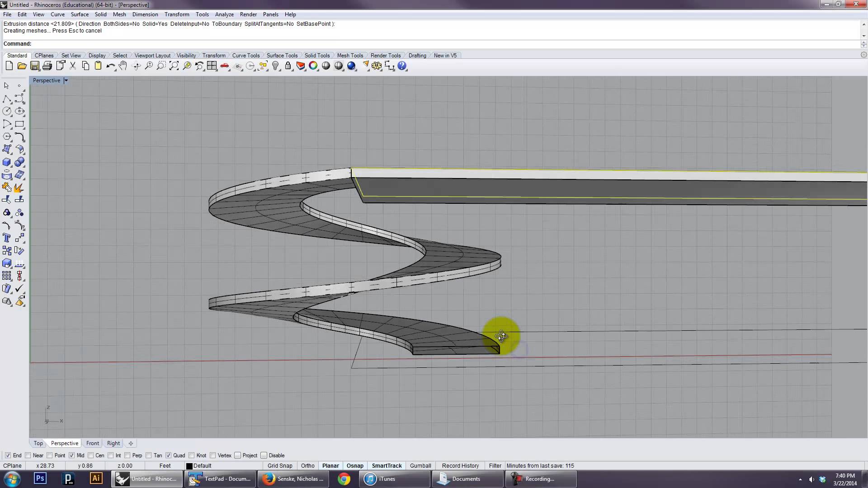Screen dimensions: 868x488
Task: Select the Sphere tool
Action: [x=20, y=162]
